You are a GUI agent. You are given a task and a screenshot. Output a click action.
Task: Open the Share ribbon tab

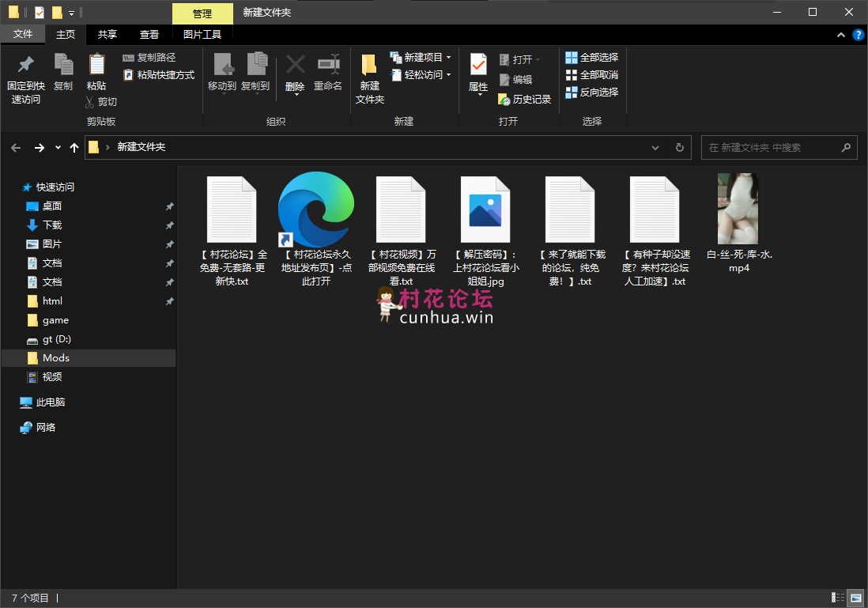pos(107,35)
